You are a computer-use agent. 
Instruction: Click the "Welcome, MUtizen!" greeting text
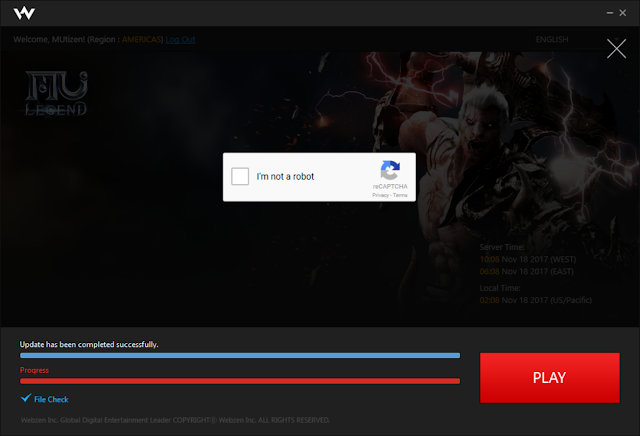pos(49,40)
